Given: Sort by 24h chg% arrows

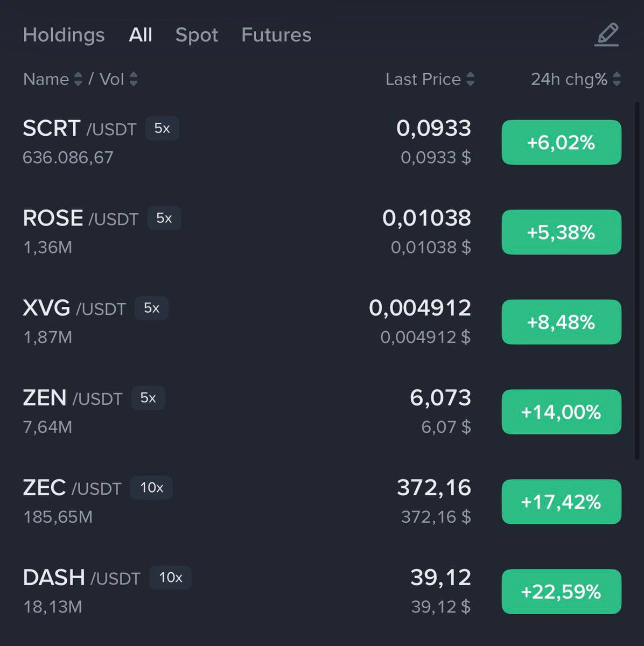Looking at the screenshot, I should (617, 79).
